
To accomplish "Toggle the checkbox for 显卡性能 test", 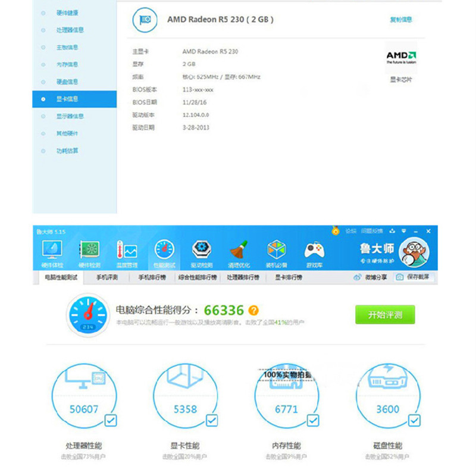I will (212, 421).
